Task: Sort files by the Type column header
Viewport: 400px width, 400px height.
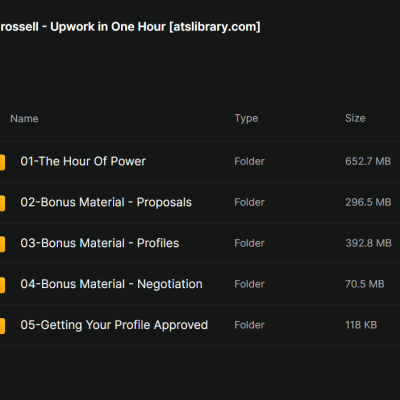Action: click(x=246, y=118)
